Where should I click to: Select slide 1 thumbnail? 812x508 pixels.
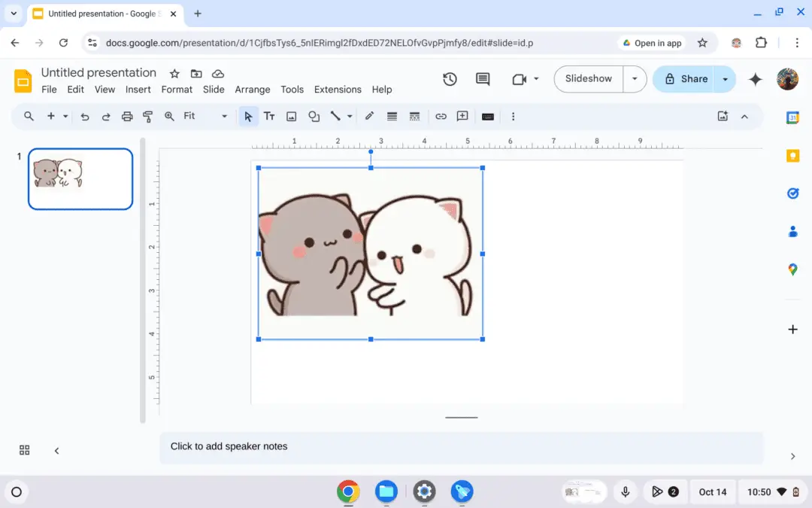click(x=80, y=178)
